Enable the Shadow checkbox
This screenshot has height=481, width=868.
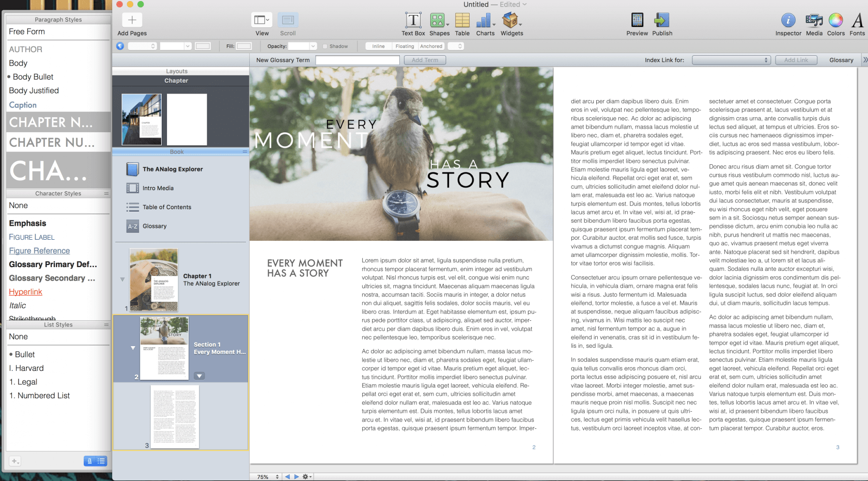(325, 46)
